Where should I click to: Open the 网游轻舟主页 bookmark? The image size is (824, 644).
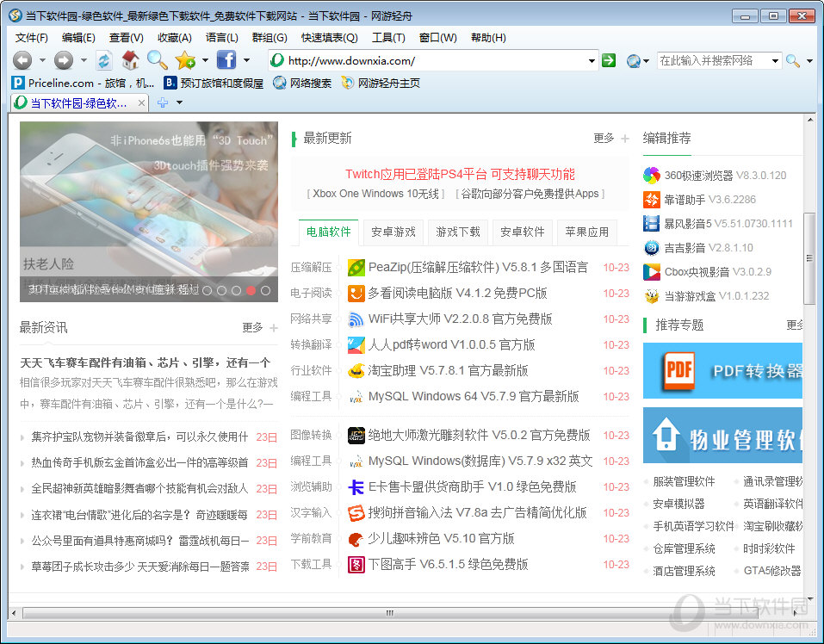tap(381, 83)
